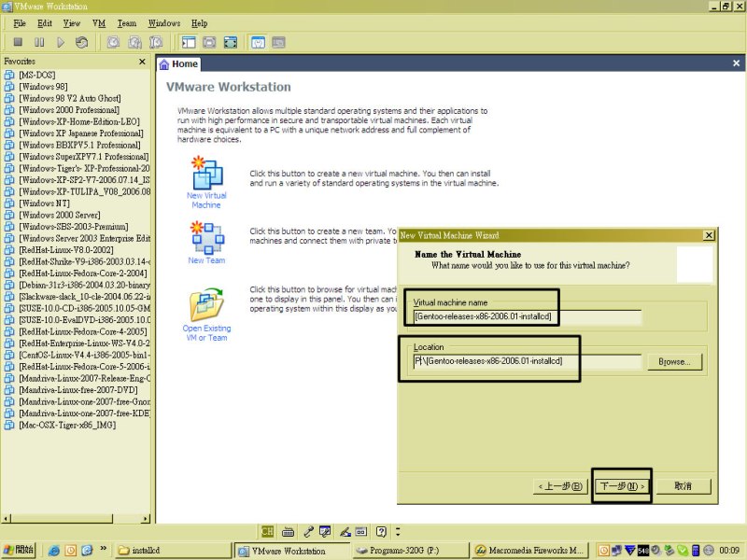Select [Windows 2000 Server] in Favorites
This screenshot has width=747, height=560.
click(x=60, y=216)
